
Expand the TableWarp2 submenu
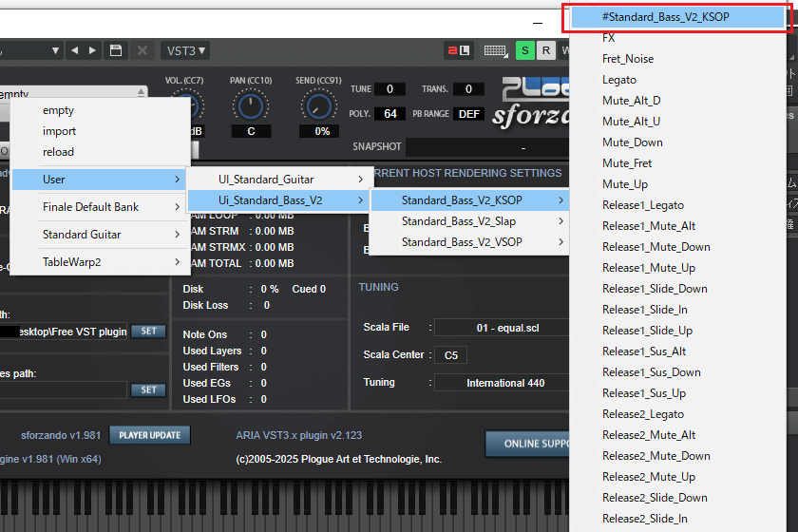[x=99, y=261]
